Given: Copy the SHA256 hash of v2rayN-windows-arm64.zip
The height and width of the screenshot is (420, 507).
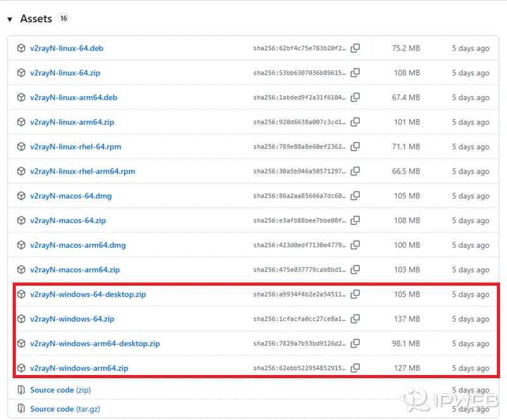Looking at the screenshot, I should click(x=356, y=367).
